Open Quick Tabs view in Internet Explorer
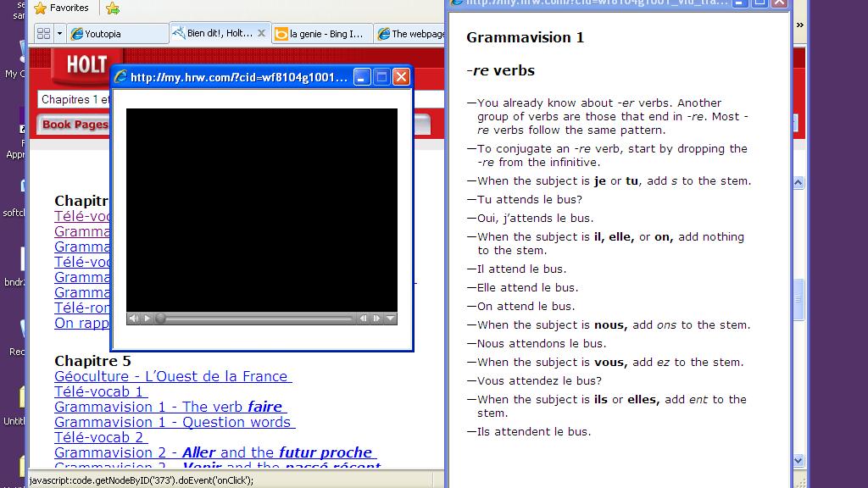 point(43,33)
